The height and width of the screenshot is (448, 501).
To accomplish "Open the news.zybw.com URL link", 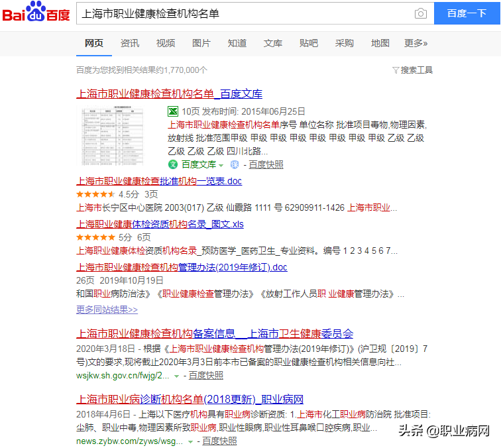I will click(129, 441).
